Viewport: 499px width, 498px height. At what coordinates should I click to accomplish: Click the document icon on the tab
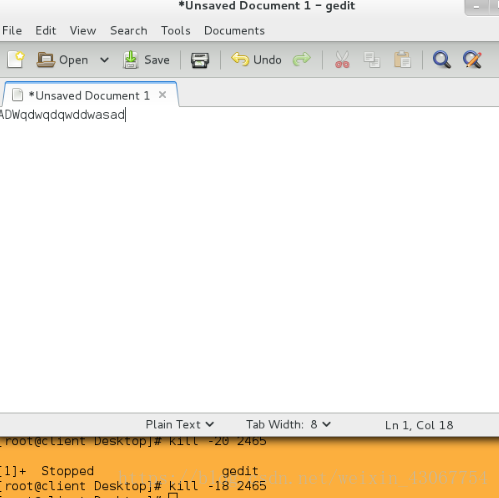pyautogui.click(x=17, y=95)
